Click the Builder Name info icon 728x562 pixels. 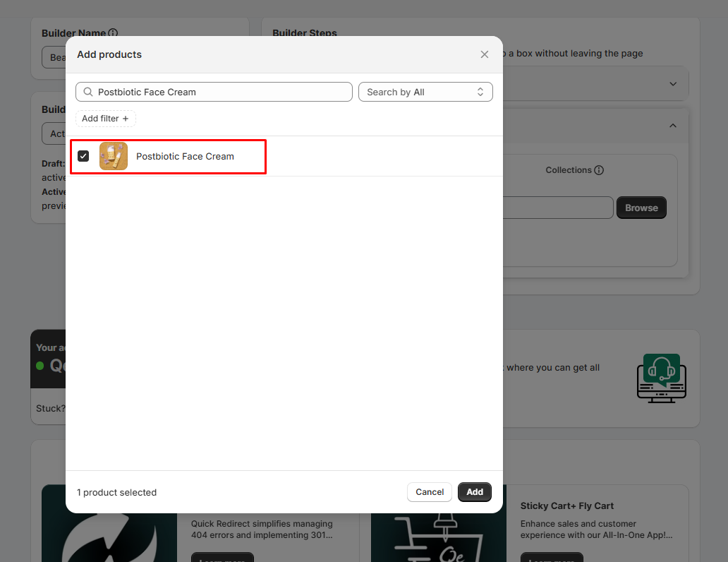pyautogui.click(x=113, y=33)
